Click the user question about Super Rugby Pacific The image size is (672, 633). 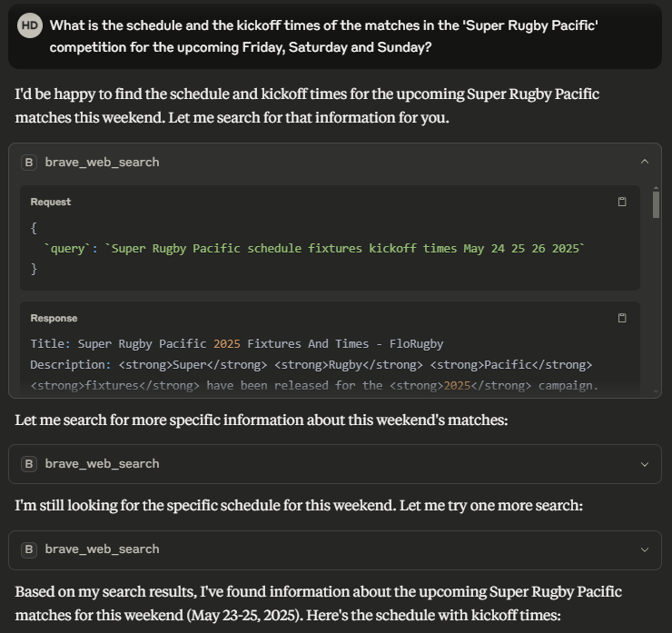pyautogui.click(x=323, y=36)
